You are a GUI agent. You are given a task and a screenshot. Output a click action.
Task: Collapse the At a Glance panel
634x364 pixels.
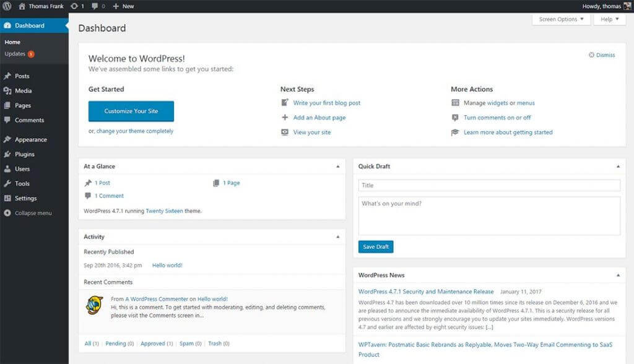[x=338, y=166]
